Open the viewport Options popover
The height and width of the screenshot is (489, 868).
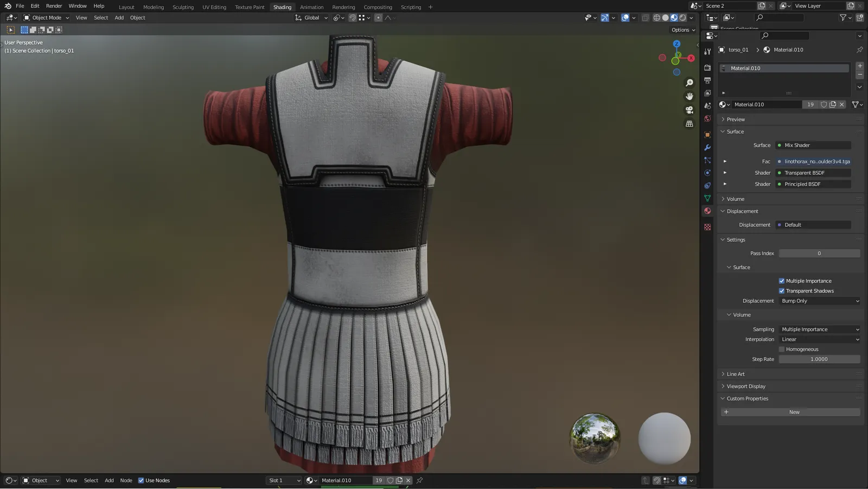tap(683, 30)
